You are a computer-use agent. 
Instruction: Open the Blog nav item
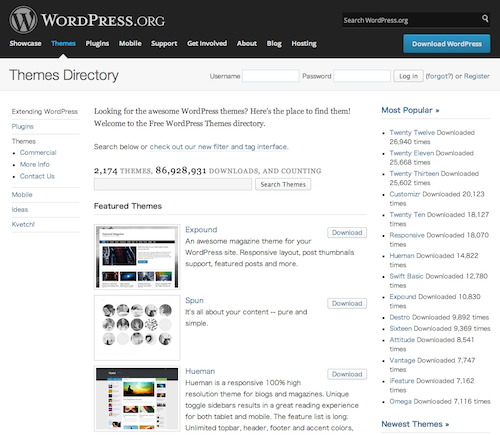pyautogui.click(x=274, y=43)
